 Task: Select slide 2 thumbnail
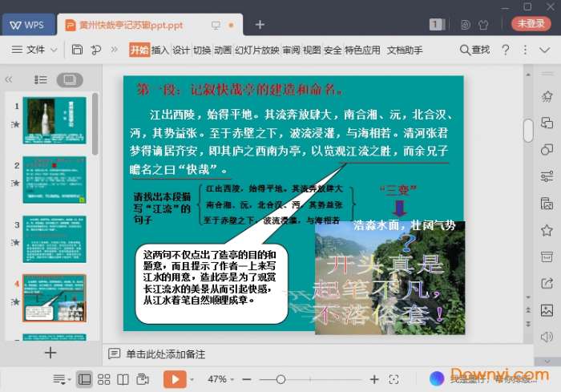(54, 180)
